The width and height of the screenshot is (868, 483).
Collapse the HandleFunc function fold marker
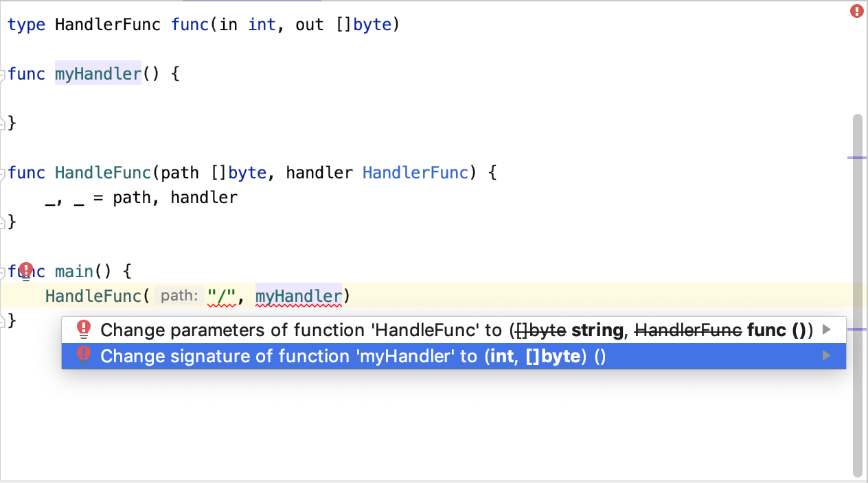pyautogui.click(x=3, y=173)
